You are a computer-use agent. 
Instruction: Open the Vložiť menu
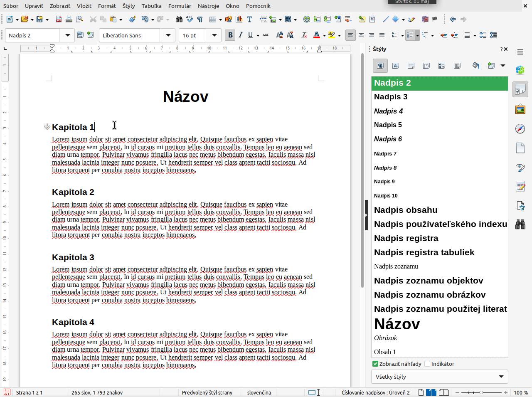[x=84, y=6]
